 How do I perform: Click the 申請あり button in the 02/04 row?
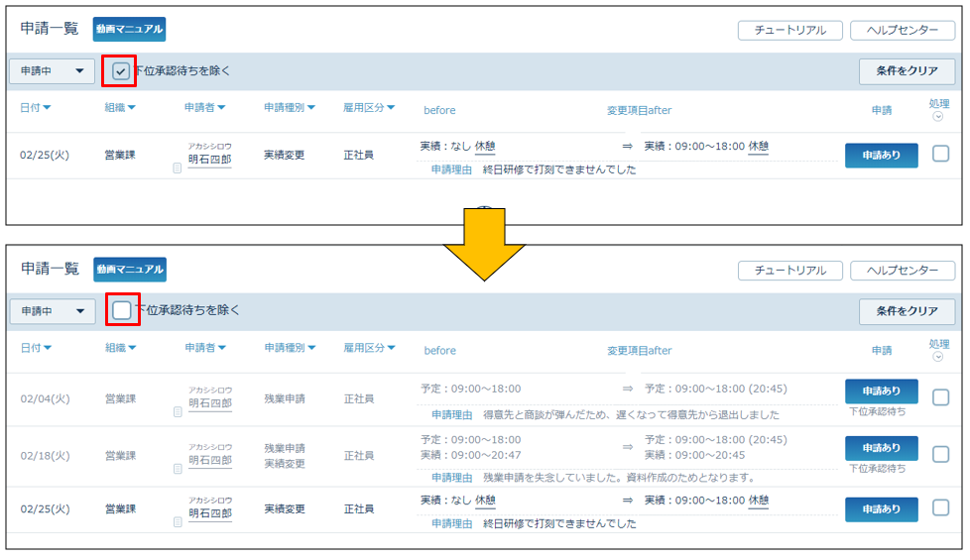click(881, 392)
